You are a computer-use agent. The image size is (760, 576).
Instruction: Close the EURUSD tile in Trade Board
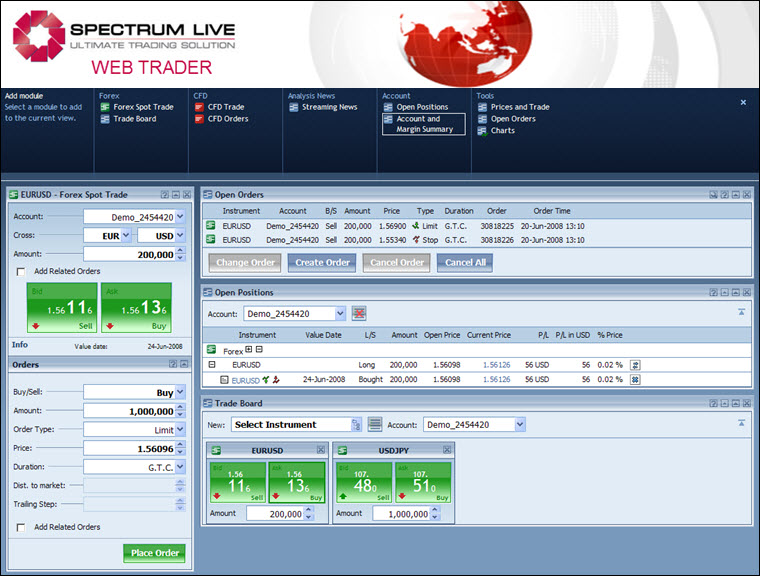coord(321,450)
